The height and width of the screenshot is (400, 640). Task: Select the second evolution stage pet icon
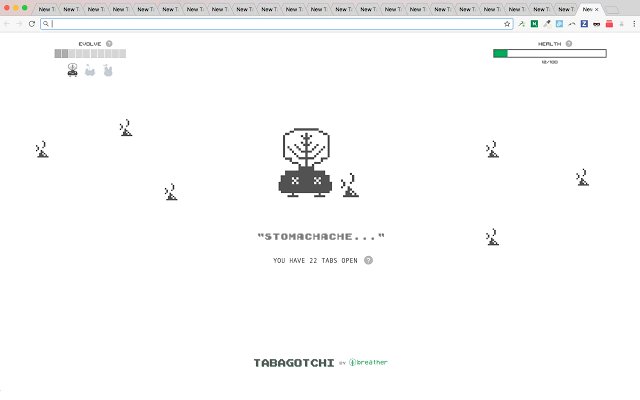90,71
